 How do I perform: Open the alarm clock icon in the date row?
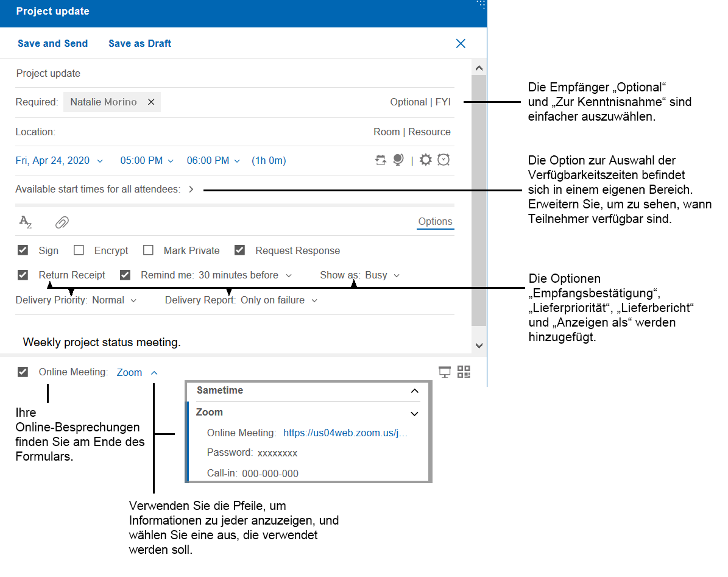[444, 160]
